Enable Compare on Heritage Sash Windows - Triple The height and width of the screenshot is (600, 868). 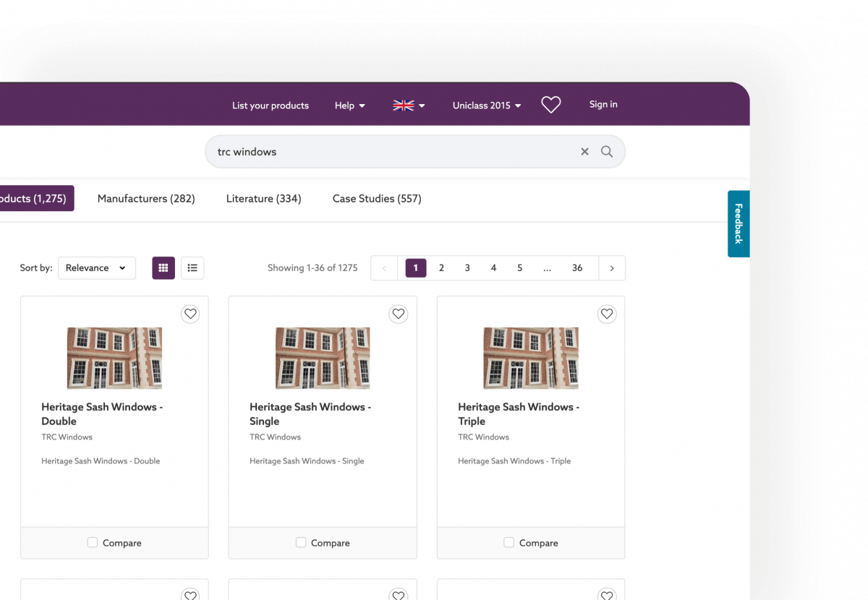tap(509, 541)
